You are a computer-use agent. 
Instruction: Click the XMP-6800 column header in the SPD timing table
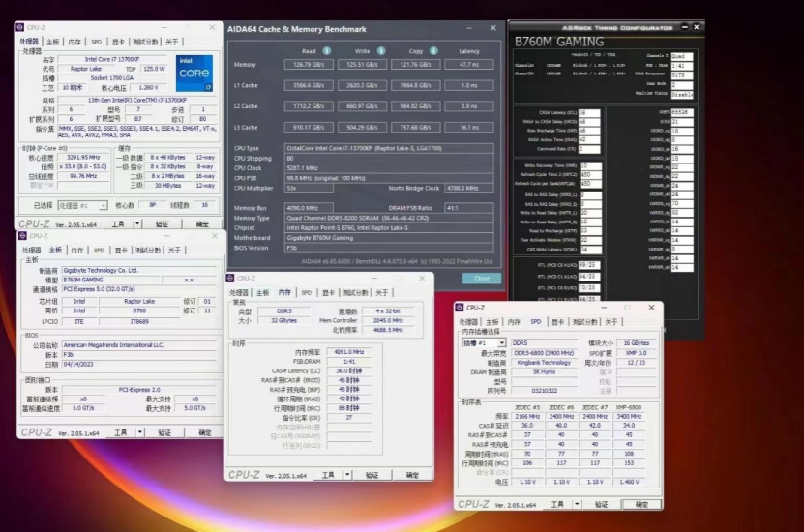pos(629,407)
